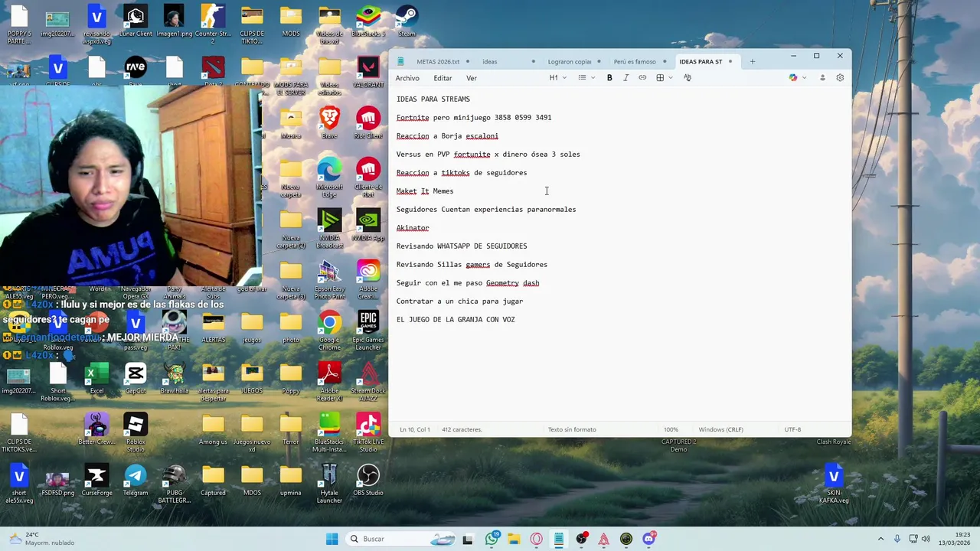The image size is (980, 551).
Task: Select the Epic Games Launcher desktop icon
Action: (368, 331)
